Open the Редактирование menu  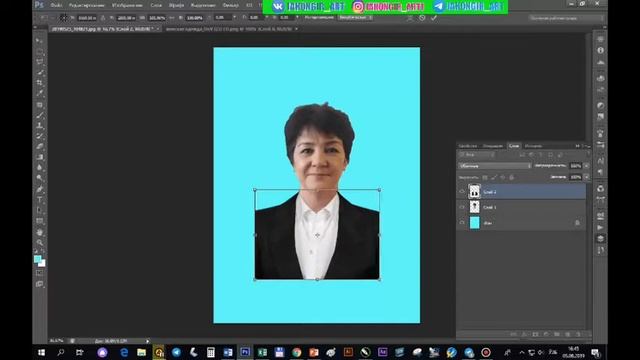click(x=87, y=5)
